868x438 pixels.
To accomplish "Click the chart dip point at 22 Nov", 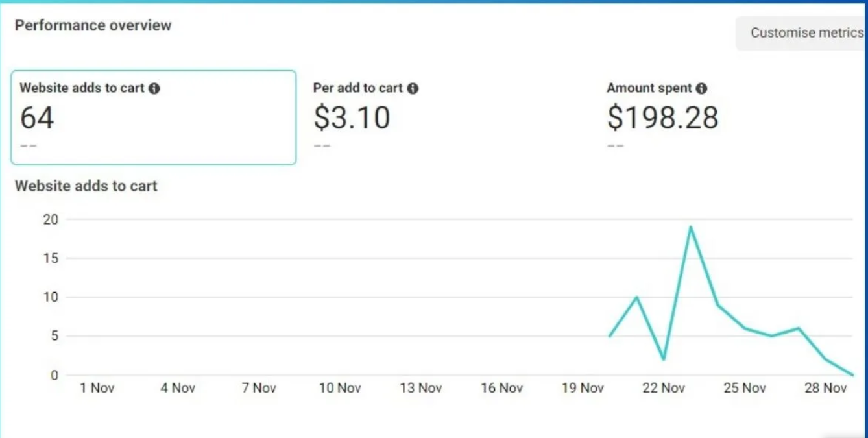I will pyautogui.click(x=664, y=359).
